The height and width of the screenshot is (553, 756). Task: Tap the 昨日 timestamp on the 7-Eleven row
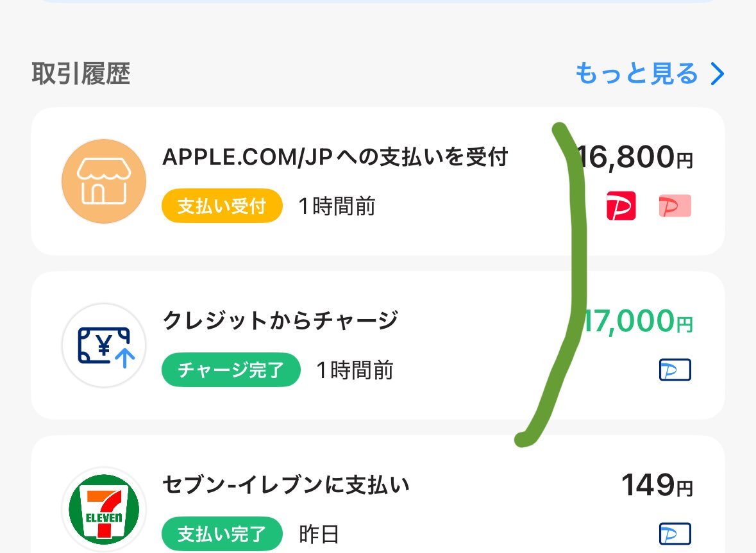319,534
